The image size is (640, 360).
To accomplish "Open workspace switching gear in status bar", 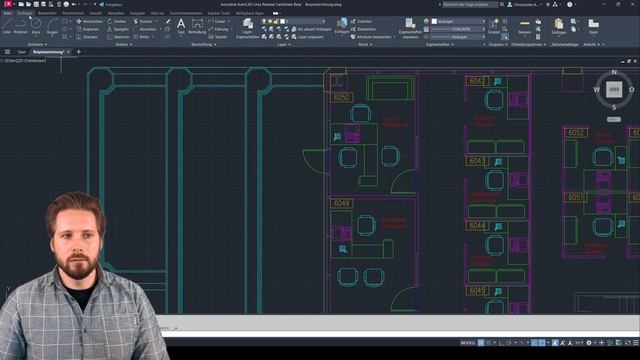I will click(x=589, y=343).
